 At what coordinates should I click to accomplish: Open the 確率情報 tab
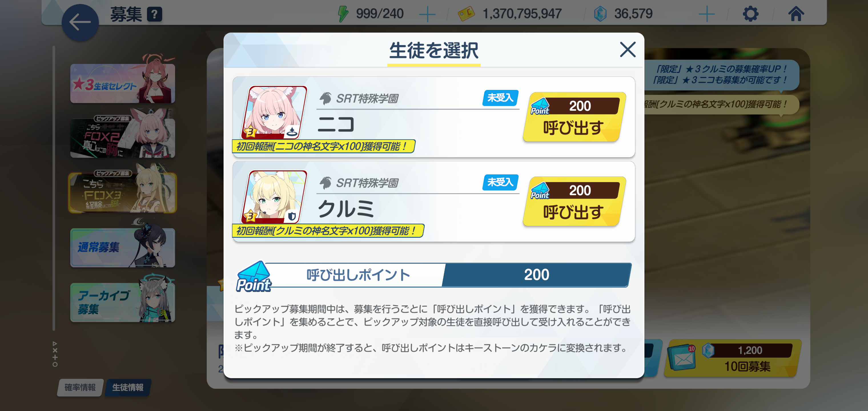[x=80, y=387]
